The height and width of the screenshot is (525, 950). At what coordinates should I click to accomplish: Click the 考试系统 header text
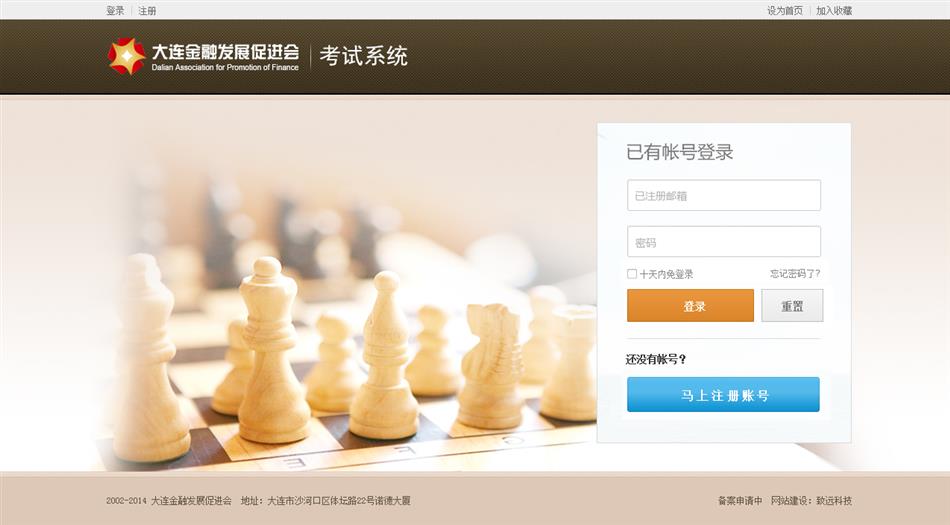(x=364, y=56)
